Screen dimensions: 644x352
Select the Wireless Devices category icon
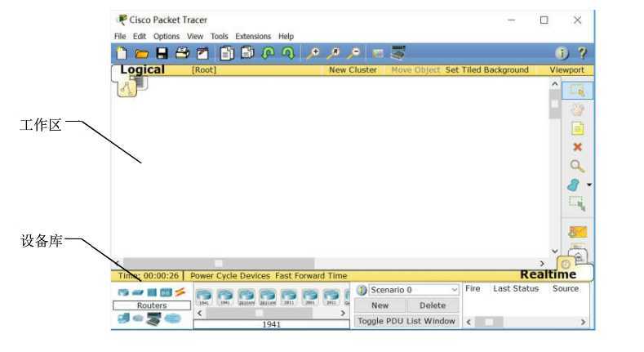tap(166, 292)
